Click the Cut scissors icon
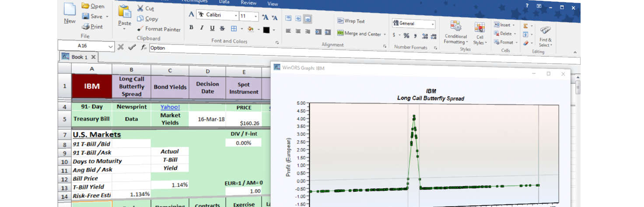Viewport: 644px width, 207px height. pyautogui.click(x=140, y=8)
